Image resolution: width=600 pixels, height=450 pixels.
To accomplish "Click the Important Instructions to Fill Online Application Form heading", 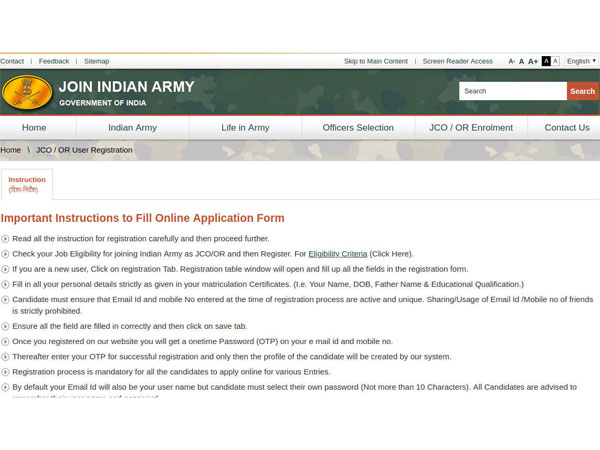I will click(142, 218).
